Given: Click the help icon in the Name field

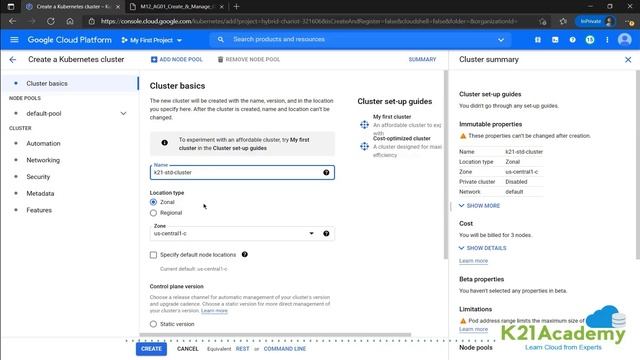Looking at the screenshot, I should coord(326,172).
